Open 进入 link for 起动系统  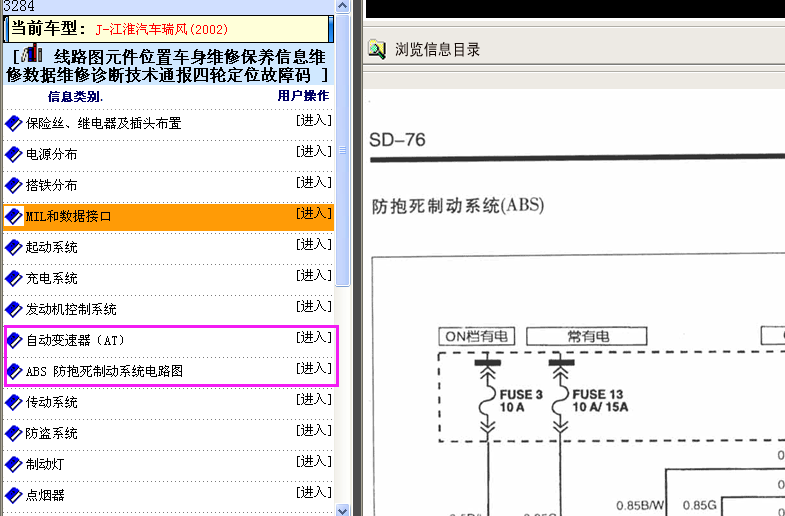[314, 244]
